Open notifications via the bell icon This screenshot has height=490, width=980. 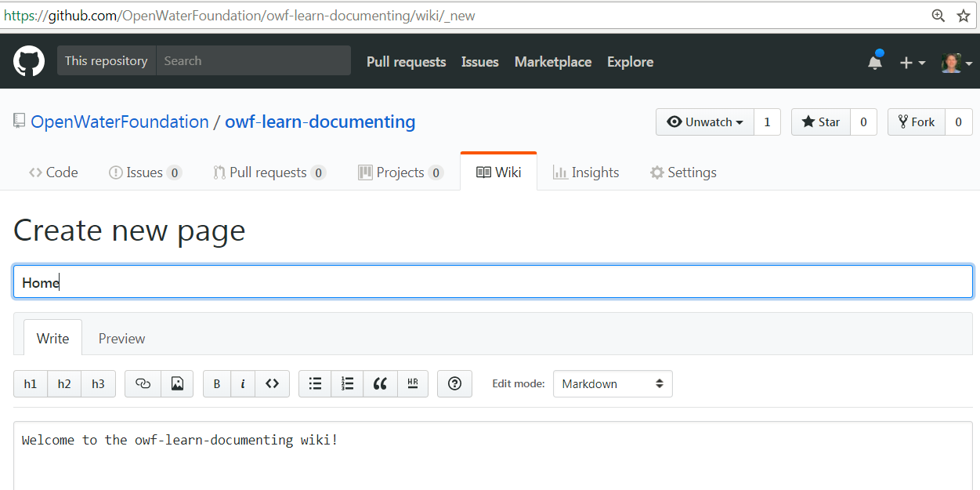tap(875, 61)
